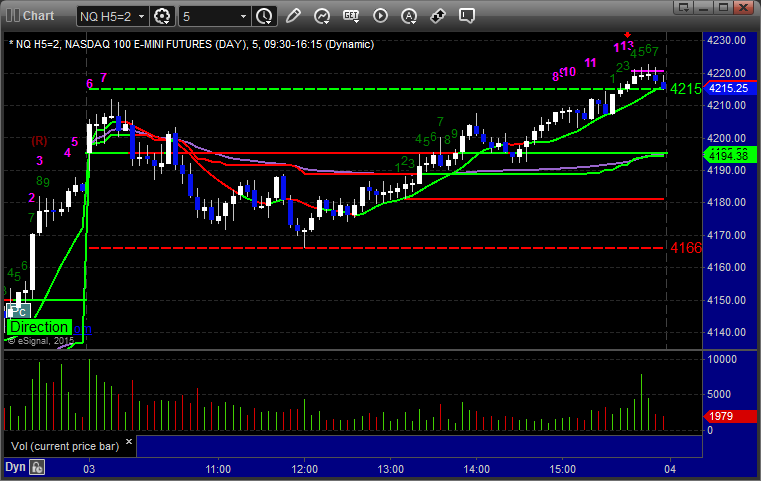The image size is (761, 481).
Task: Open the time template clock menu
Action: (x=265, y=16)
